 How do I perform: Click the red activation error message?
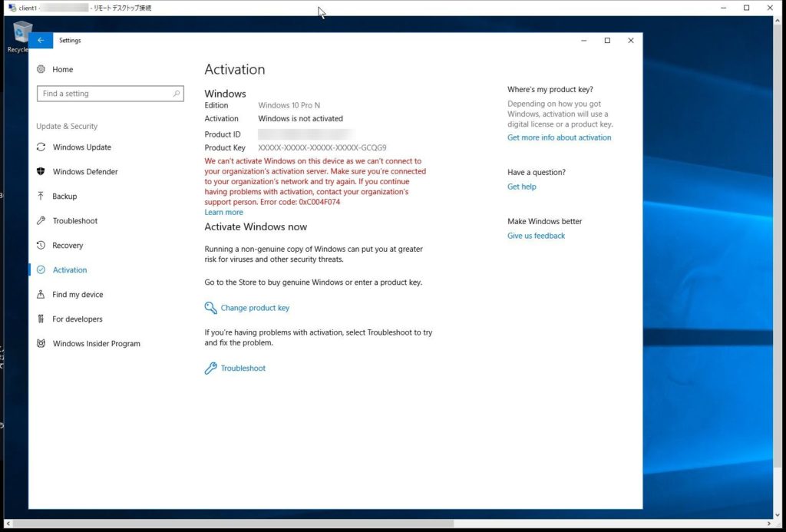pyautogui.click(x=315, y=181)
